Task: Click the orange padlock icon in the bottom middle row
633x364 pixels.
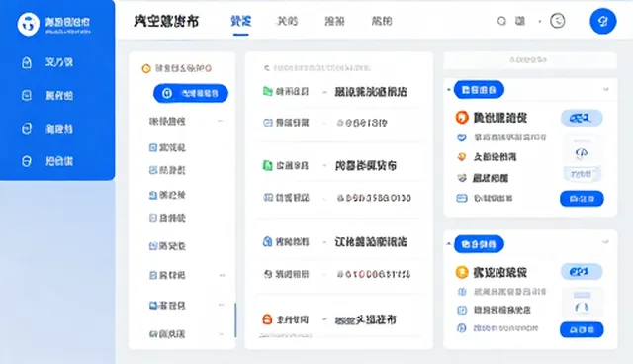Action: click(x=267, y=319)
